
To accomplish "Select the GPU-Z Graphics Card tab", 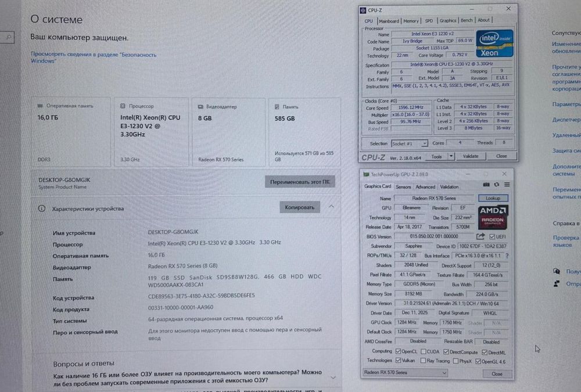I will pyautogui.click(x=377, y=186).
